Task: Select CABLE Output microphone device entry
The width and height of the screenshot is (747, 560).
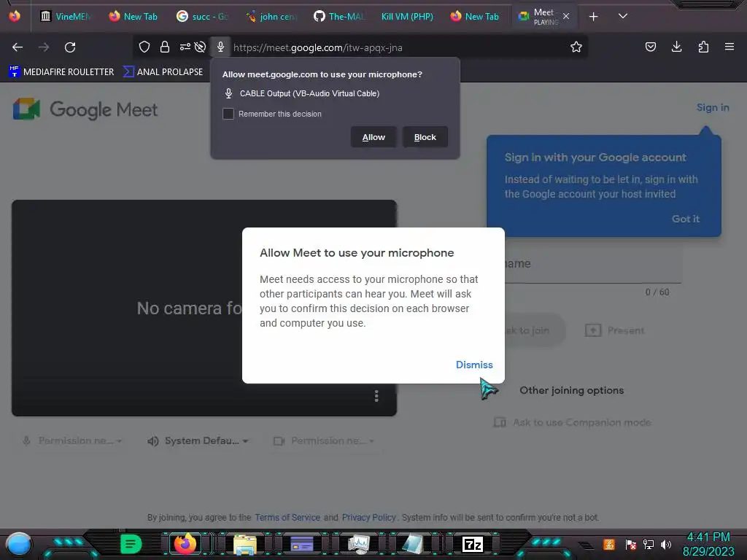Action: [x=302, y=93]
